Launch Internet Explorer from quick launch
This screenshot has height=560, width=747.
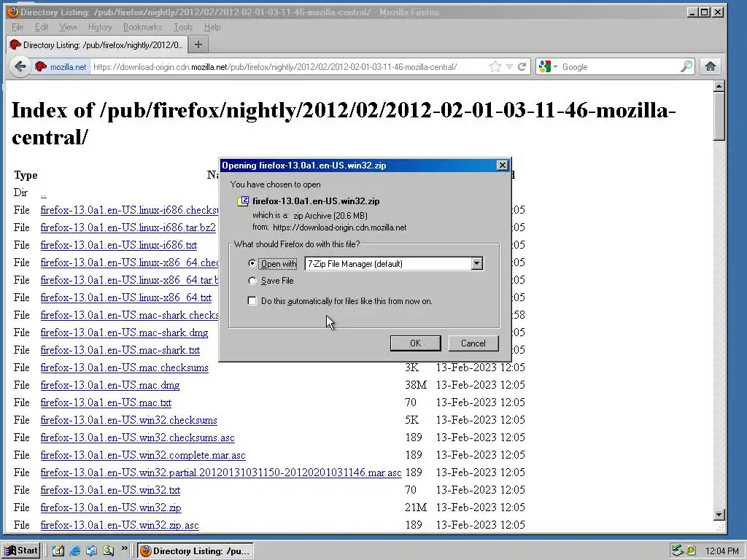click(x=75, y=551)
